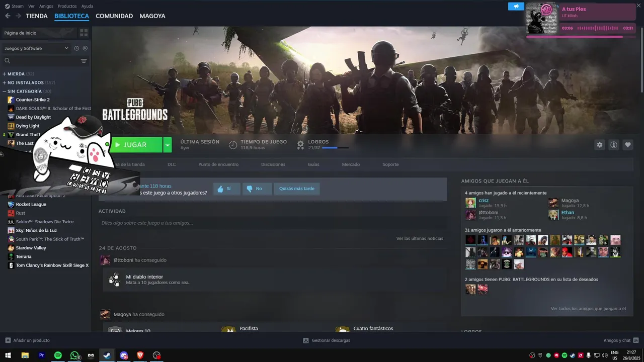Viewport: 644px width, 362px height.
Task: Open Gestionar descargas
Action: pos(327,340)
